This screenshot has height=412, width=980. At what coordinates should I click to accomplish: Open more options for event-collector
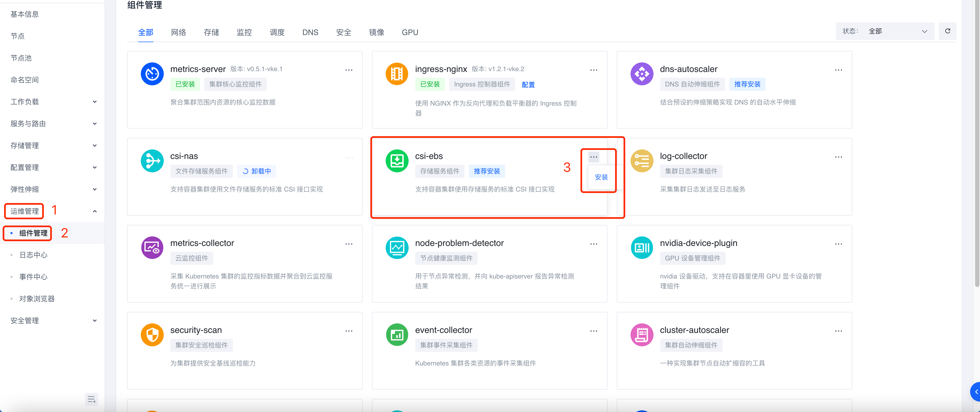coord(594,331)
